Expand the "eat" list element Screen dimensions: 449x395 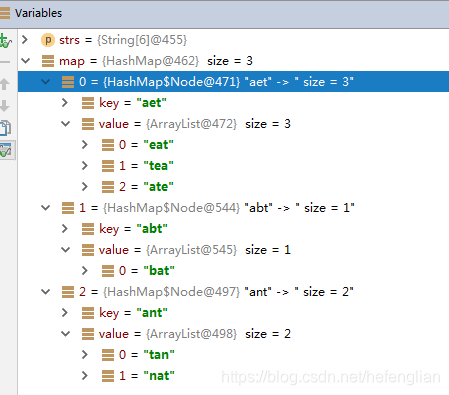tap(85, 145)
